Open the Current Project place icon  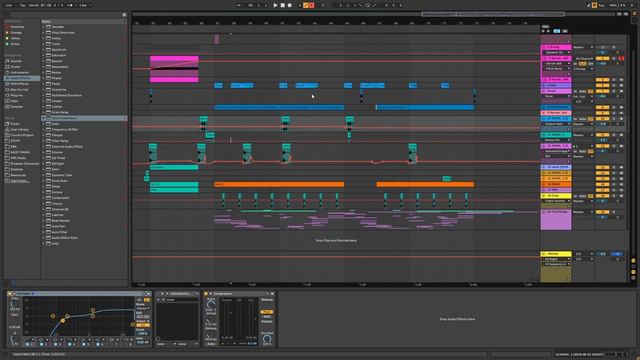(x=7, y=135)
